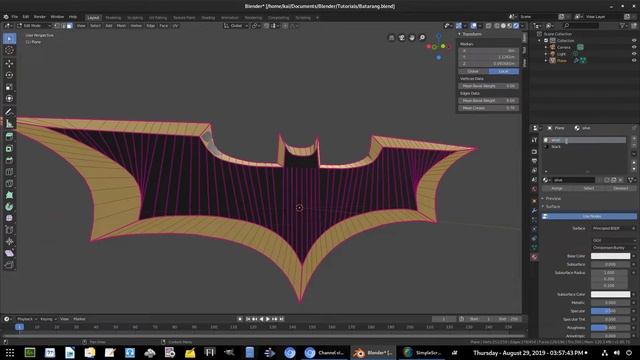Click the Assign material button
Viewport: 640px width, 360px height.
tap(557, 188)
